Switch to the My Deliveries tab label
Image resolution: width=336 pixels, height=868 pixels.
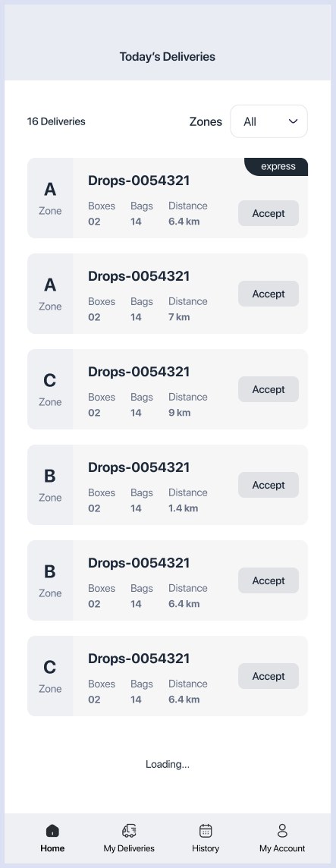129,848
